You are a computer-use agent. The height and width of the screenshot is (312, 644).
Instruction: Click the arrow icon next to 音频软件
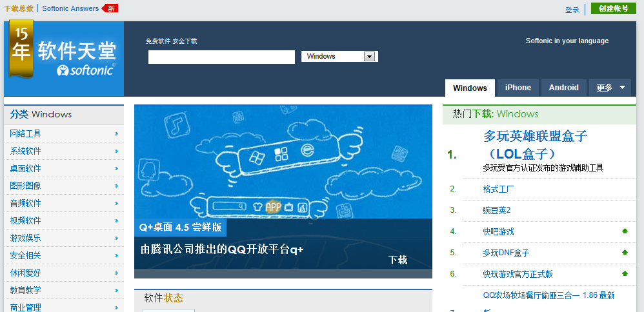[117, 203]
